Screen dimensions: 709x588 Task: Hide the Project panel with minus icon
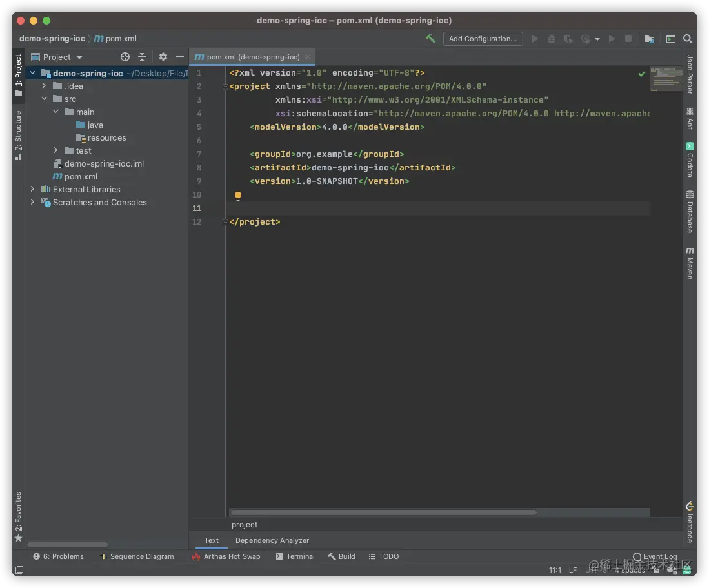[180, 57]
